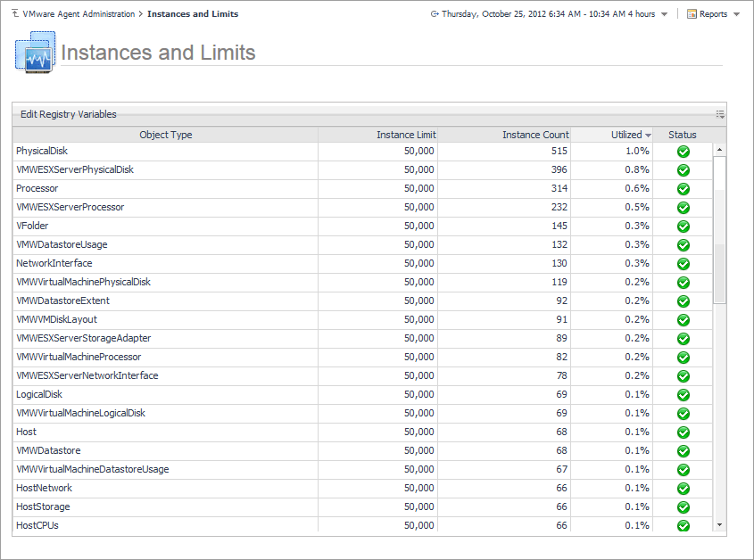Click the breadcrumb home icon
Image resolution: width=754 pixels, height=560 pixels.
coord(17,14)
